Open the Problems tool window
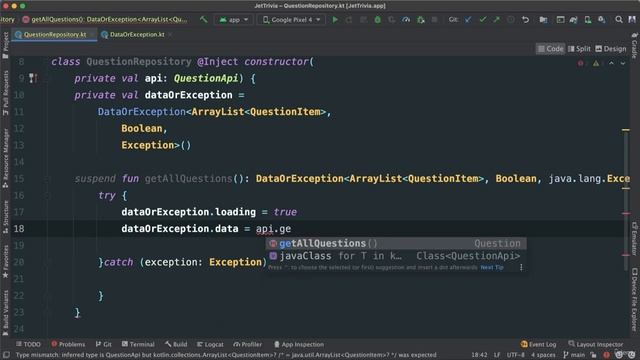This screenshot has width=640, height=360. (68, 344)
